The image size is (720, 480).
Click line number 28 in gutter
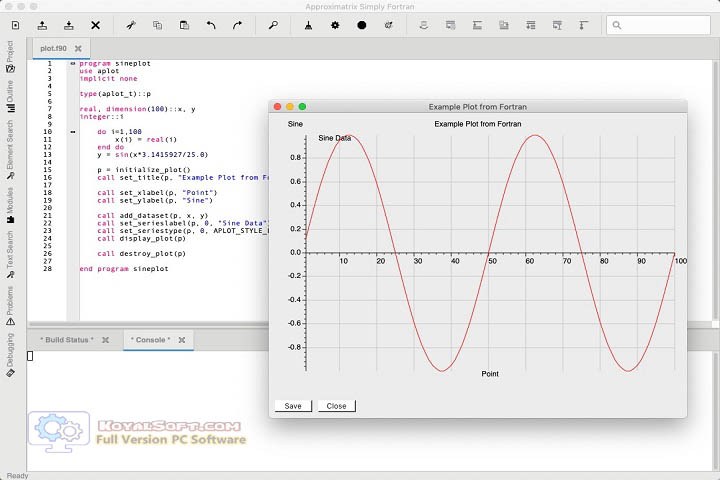[x=48, y=269]
